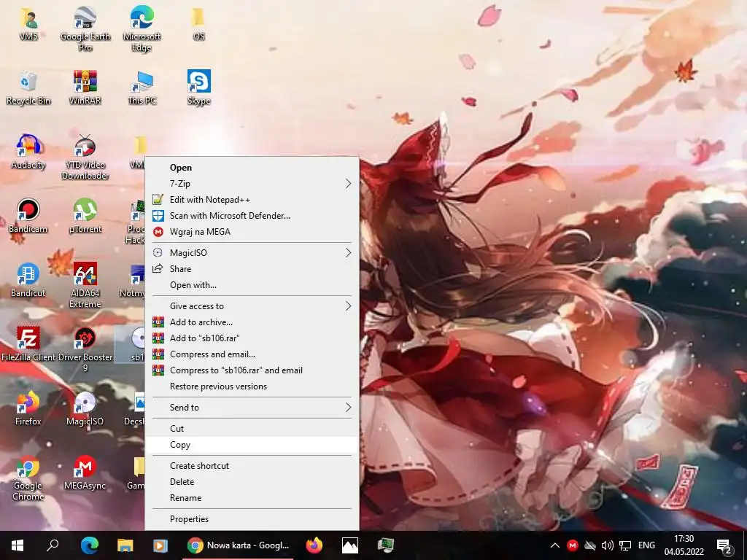Choose Scan with Microsoft Defender
The height and width of the screenshot is (560, 747).
pyautogui.click(x=252, y=216)
